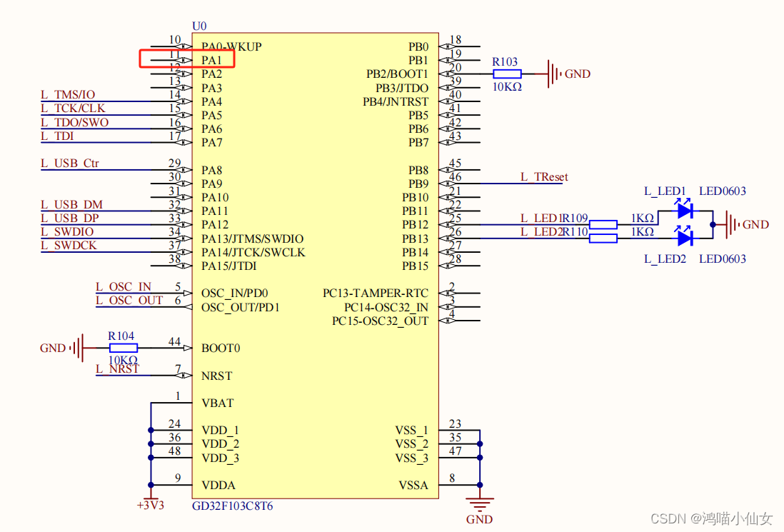The width and height of the screenshot is (784, 532).
Task: Click the PC15-OSC32_OUT pin name
Action: 380,321
